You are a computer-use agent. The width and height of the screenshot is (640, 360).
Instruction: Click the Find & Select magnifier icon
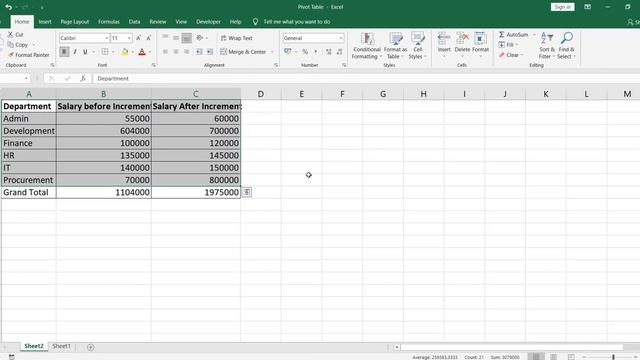click(567, 38)
